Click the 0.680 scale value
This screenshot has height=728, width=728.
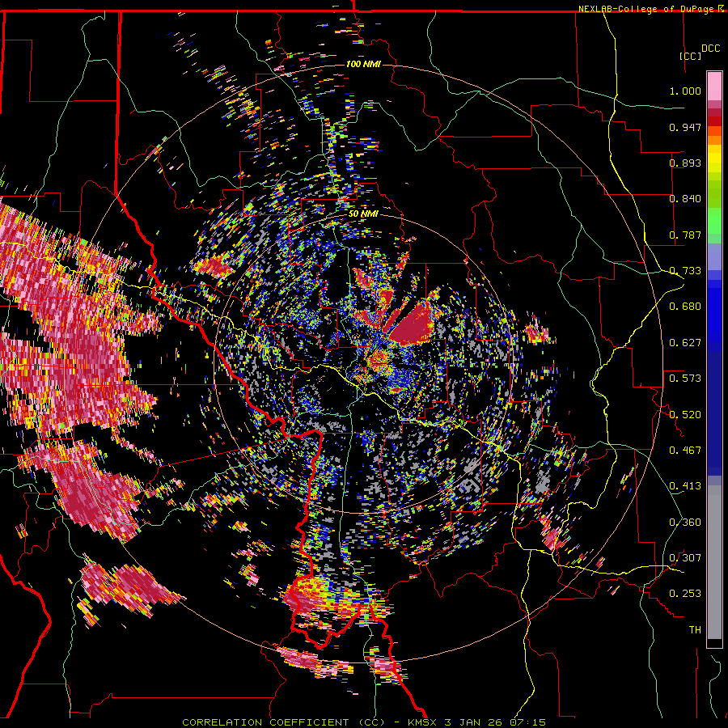[685, 307]
